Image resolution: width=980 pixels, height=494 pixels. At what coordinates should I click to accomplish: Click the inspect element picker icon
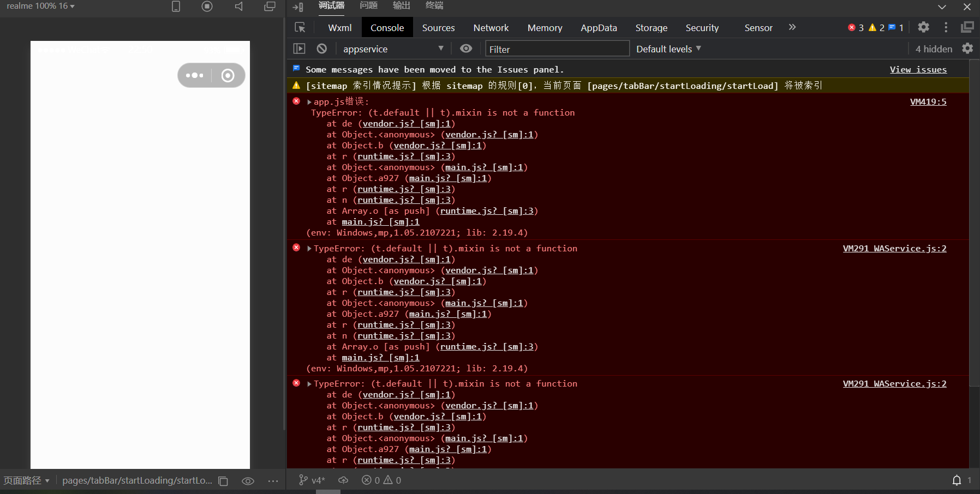[300, 28]
